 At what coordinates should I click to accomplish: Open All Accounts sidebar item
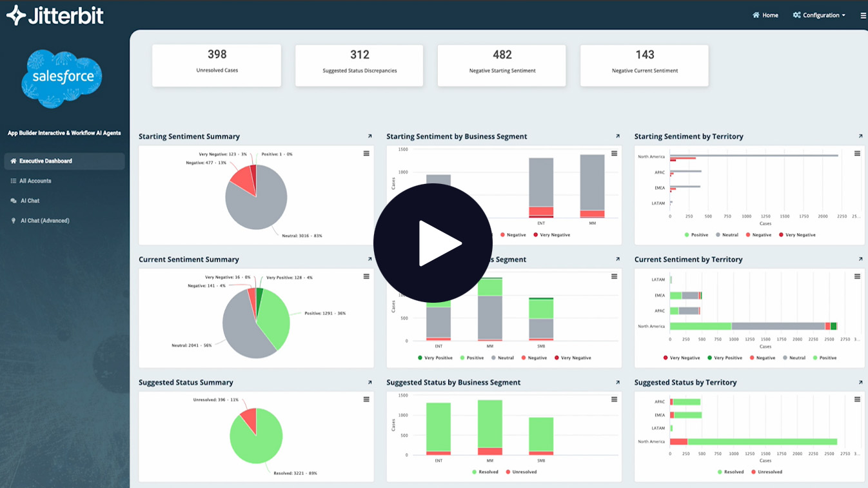[x=35, y=181]
